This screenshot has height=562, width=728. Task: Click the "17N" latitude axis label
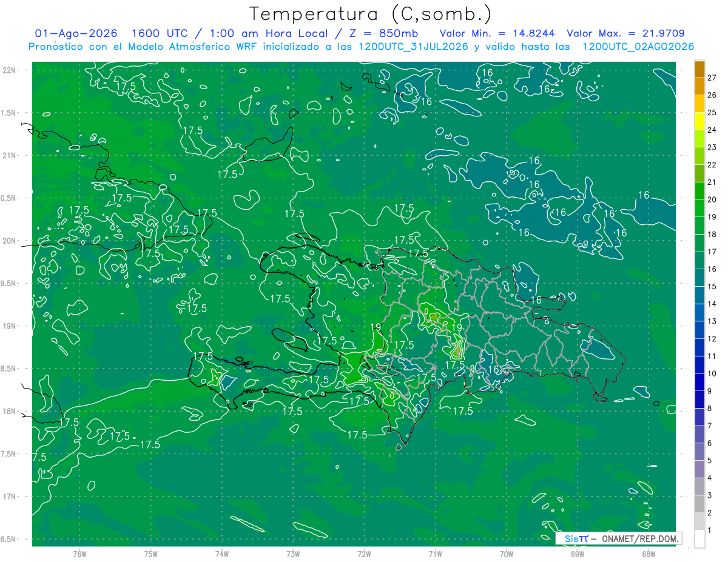pyautogui.click(x=10, y=497)
